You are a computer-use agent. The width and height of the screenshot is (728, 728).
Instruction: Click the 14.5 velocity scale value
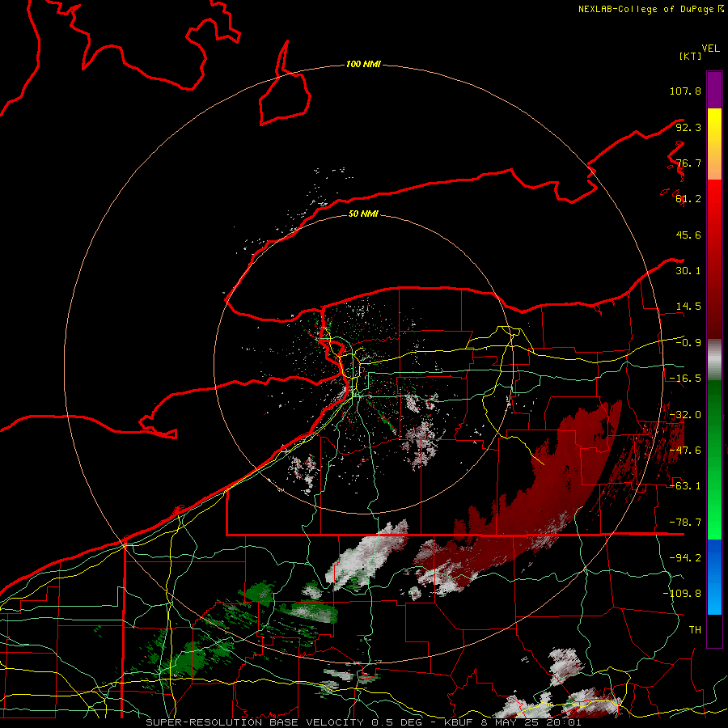(688, 307)
